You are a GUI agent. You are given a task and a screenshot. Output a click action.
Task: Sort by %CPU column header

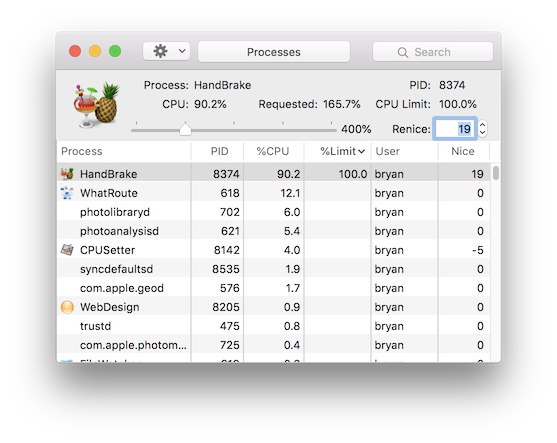point(273,151)
